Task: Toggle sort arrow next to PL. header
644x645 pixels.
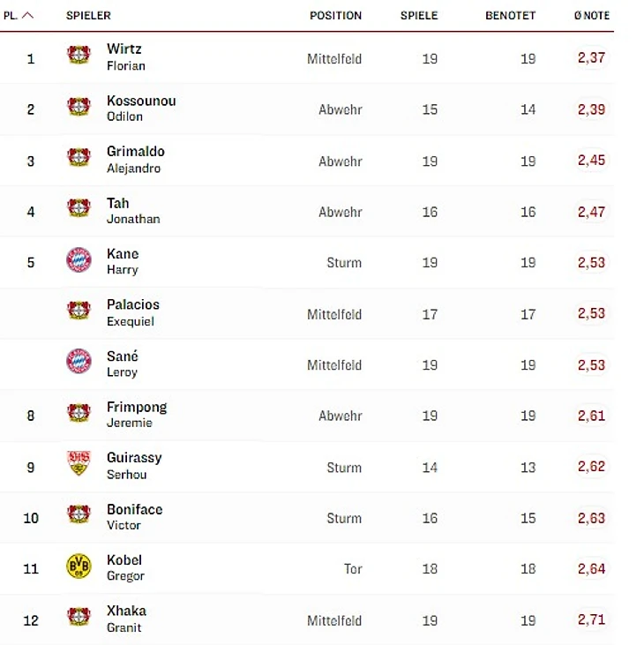Action: click(x=27, y=16)
